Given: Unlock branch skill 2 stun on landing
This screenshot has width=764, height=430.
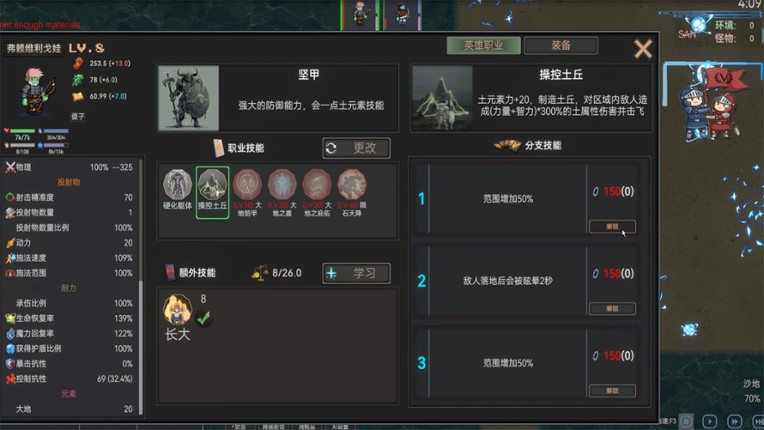Looking at the screenshot, I should point(612,308).
